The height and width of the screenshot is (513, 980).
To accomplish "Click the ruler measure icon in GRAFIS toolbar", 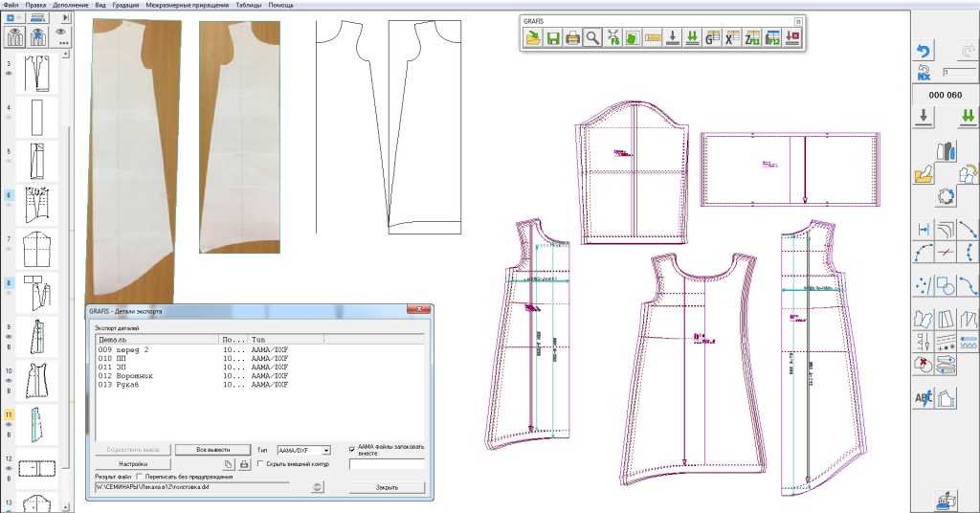I will [654, 38].
